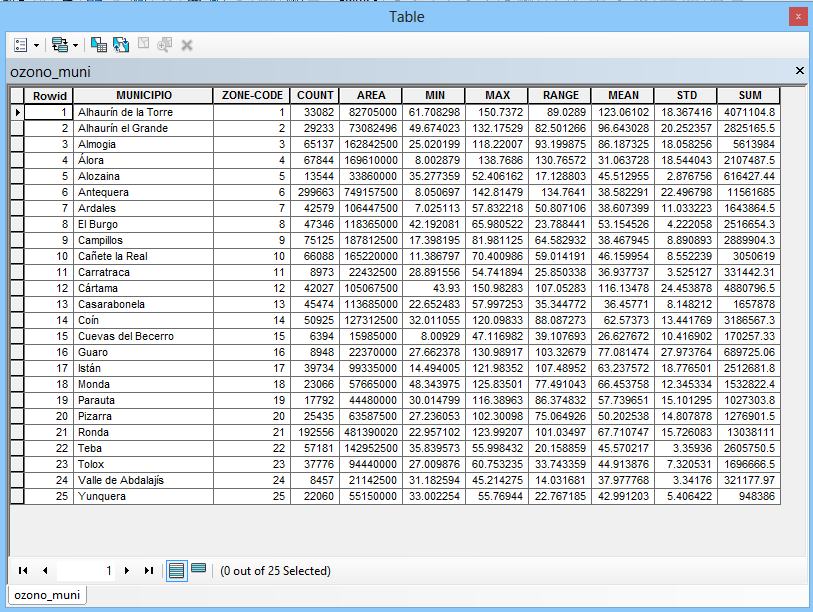Screen dimensions: 813x612
Task: Click the Switch Selection icon
Action: coord(120,45)
